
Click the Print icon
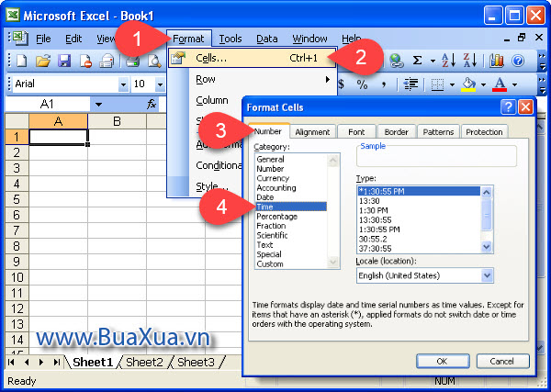coord(133,61)
